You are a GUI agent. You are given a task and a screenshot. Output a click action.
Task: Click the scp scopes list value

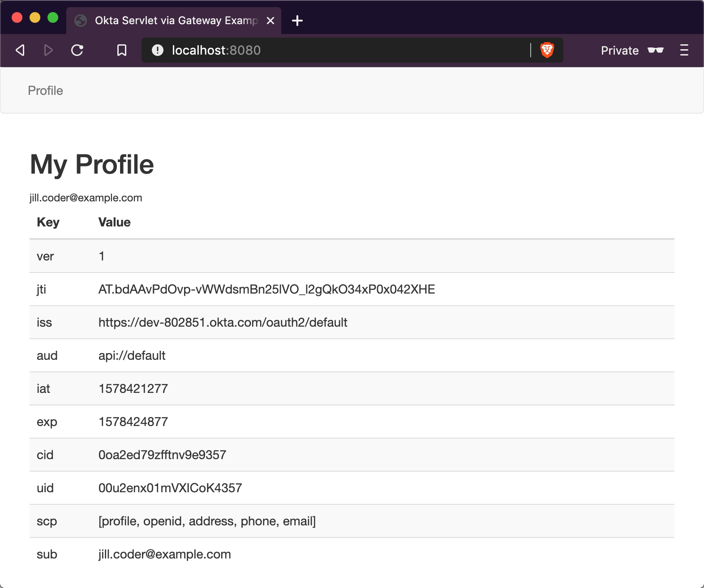coord(207,521)
